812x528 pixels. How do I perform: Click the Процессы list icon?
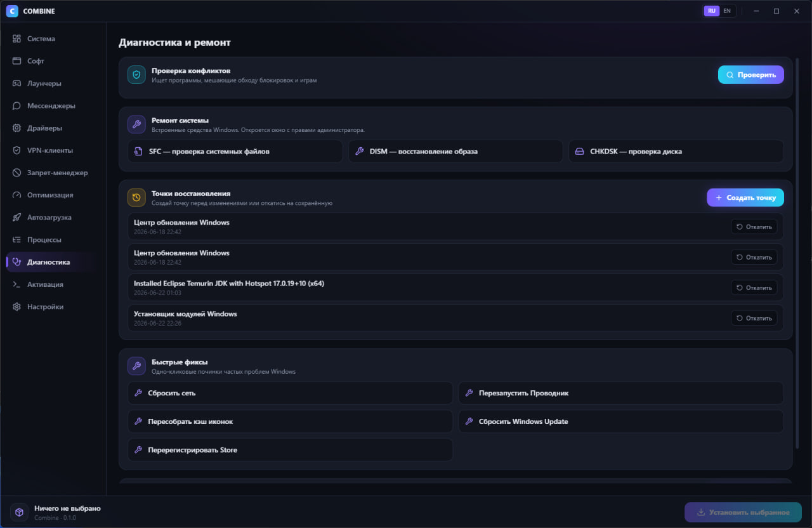pos(16,240)
